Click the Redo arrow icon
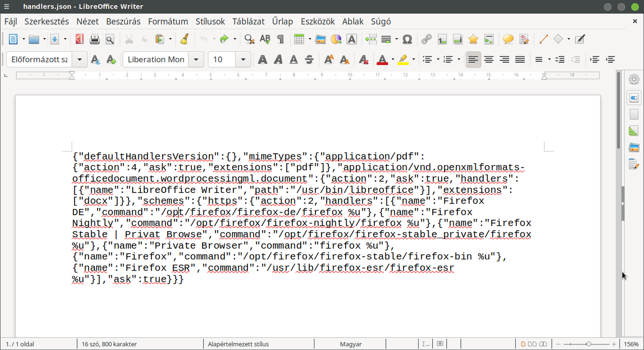The image size is (644, 350). (224, 39)
